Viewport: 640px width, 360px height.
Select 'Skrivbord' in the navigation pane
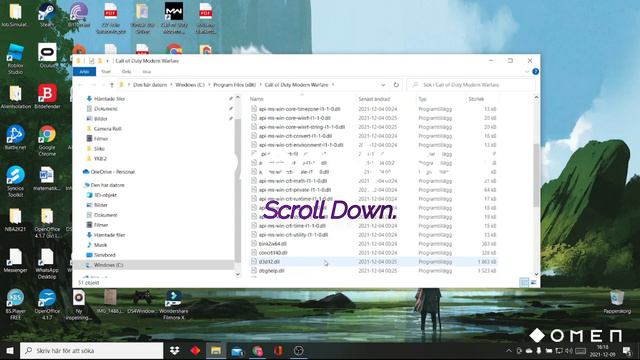click(x=105, y=255)
